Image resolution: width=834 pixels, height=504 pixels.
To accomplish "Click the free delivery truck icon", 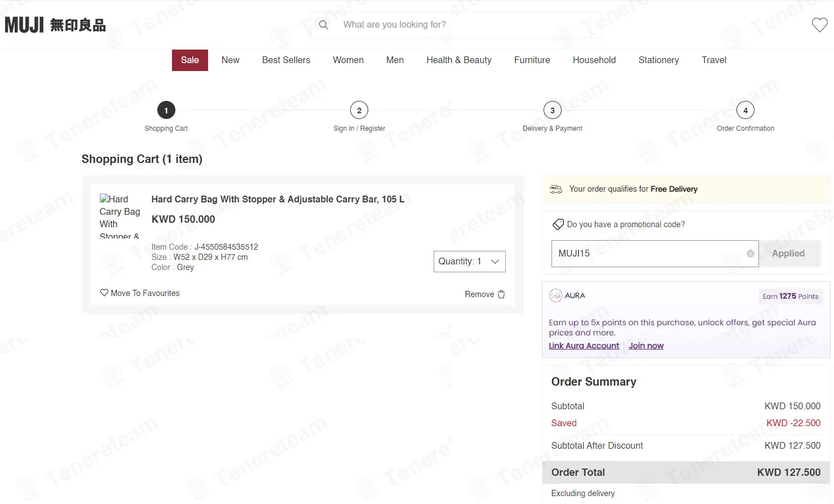I will tap(556, 189).
